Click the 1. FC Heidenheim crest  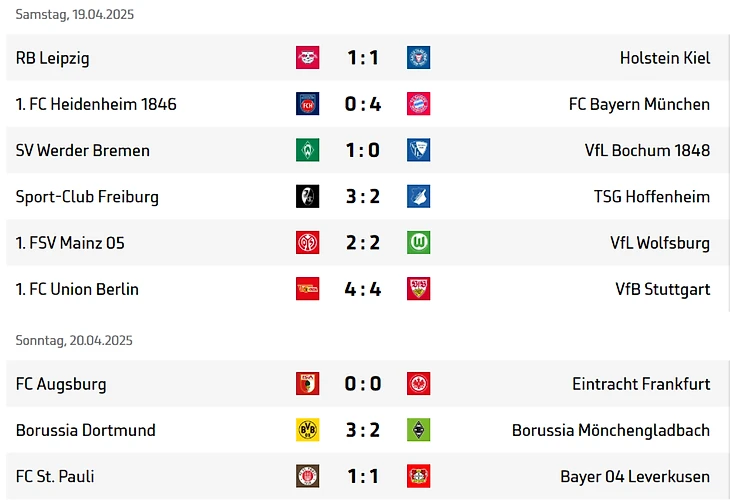pyautogui.click(x=307, y=104)
